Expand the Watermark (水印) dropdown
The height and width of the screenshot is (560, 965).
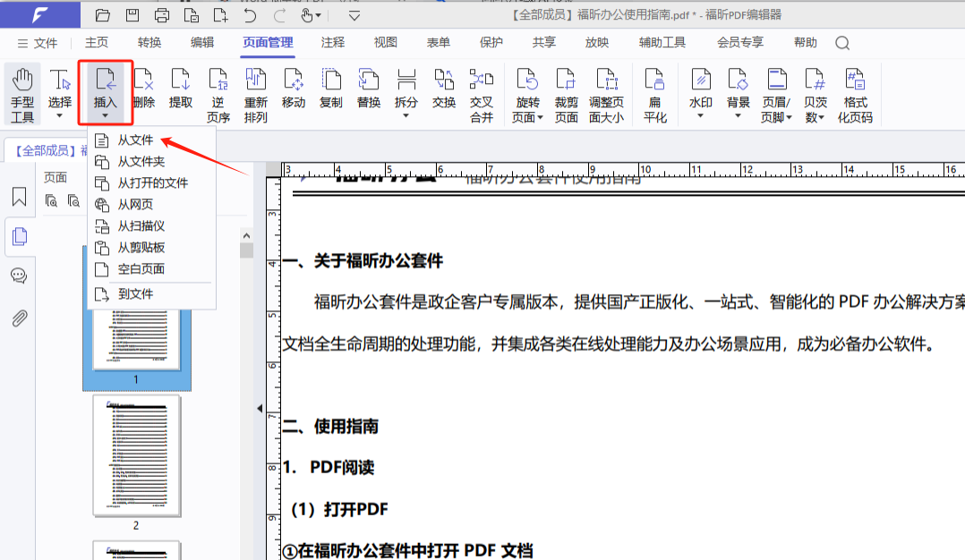click(701, 115)
